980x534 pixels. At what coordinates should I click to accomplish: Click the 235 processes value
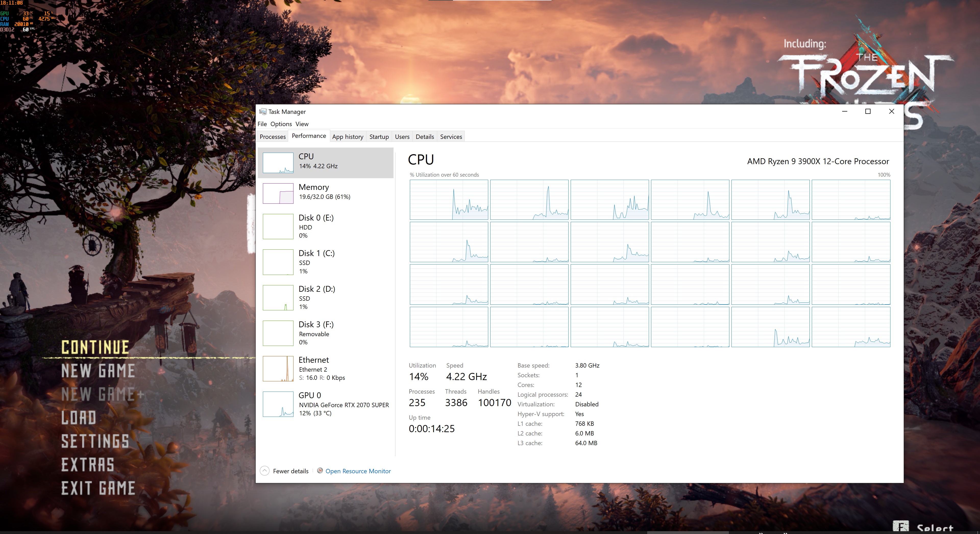(x=417, y=403)
